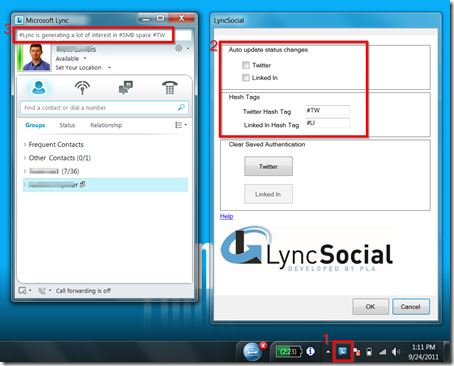This screenshot has height=366, width=454.
Task: Switch to the Status tab
Action: coord(67,125)
